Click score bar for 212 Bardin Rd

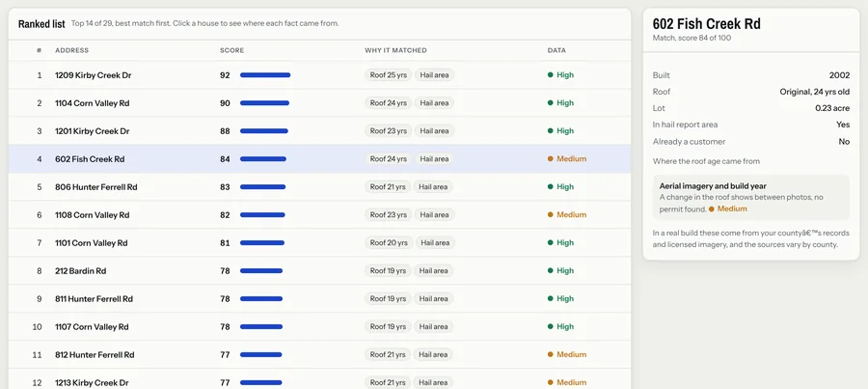coord(261,271)
